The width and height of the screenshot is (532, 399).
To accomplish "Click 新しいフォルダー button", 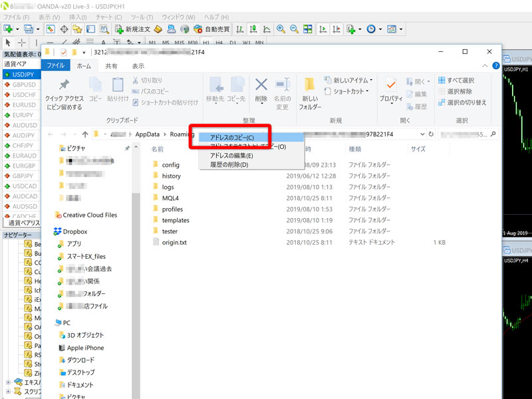I will click(x=310, y=94).
